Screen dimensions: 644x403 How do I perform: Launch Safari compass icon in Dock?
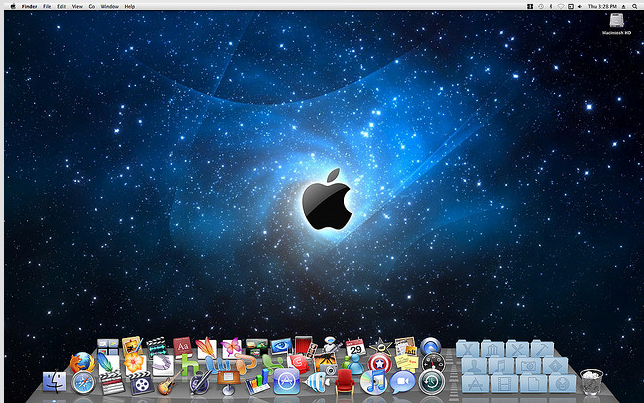pos(83,383)
